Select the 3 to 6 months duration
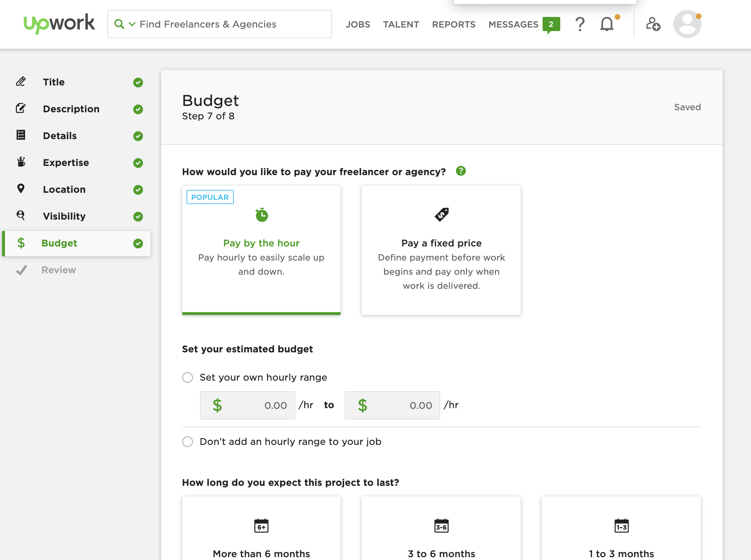751x560 pixels. tap(441, 533)
